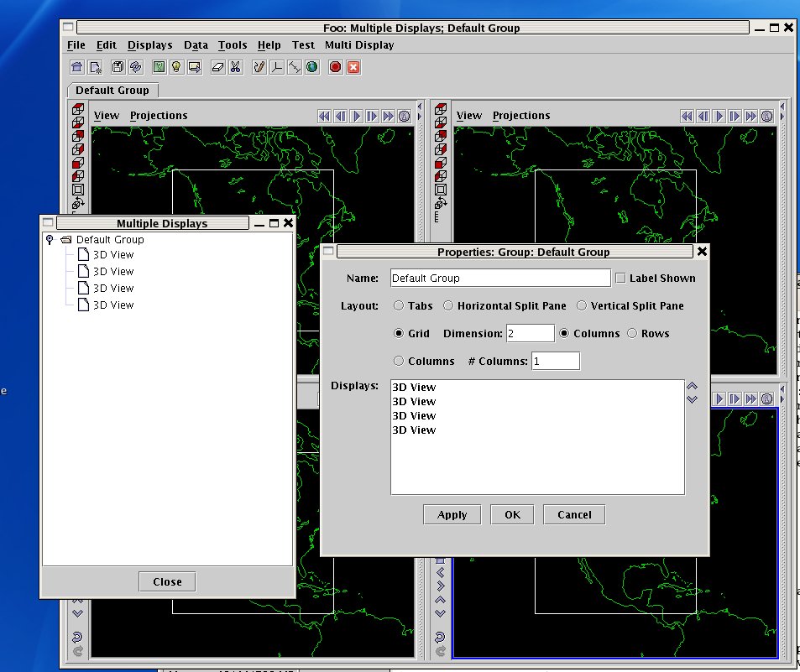Click the eraser icon in the toolbar
Viewport: 800px width, 672px height.
tap(218, 67)
